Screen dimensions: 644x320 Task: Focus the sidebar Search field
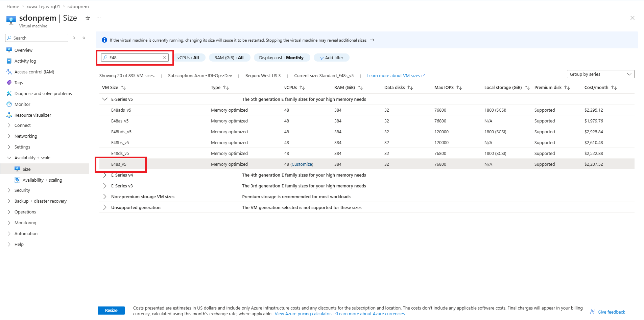tap(37, 38)
